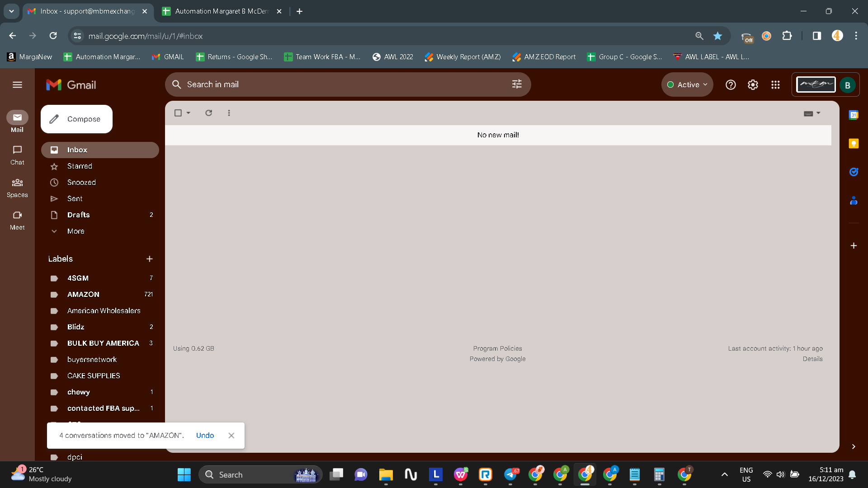Expand the select options dropdown arrow
The width and height of the screenshot is (868, 488).
pyautogui.click(x=189, y=113)
